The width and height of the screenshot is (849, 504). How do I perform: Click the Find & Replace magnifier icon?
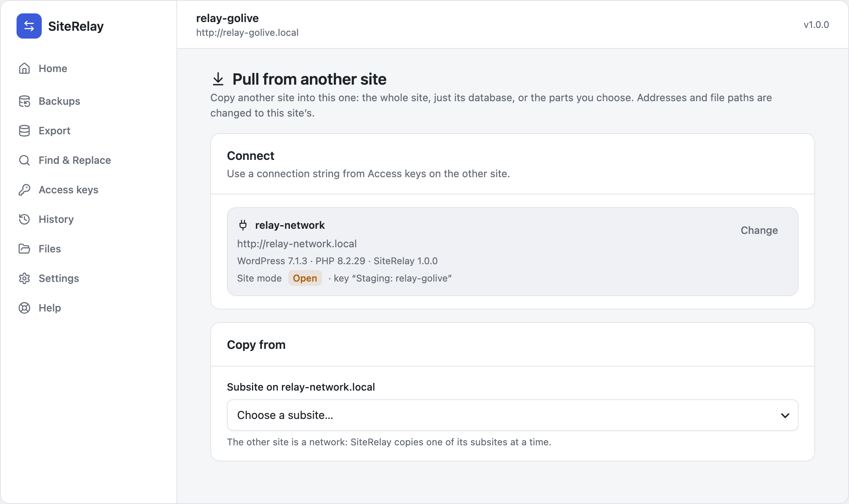point(24,160)
